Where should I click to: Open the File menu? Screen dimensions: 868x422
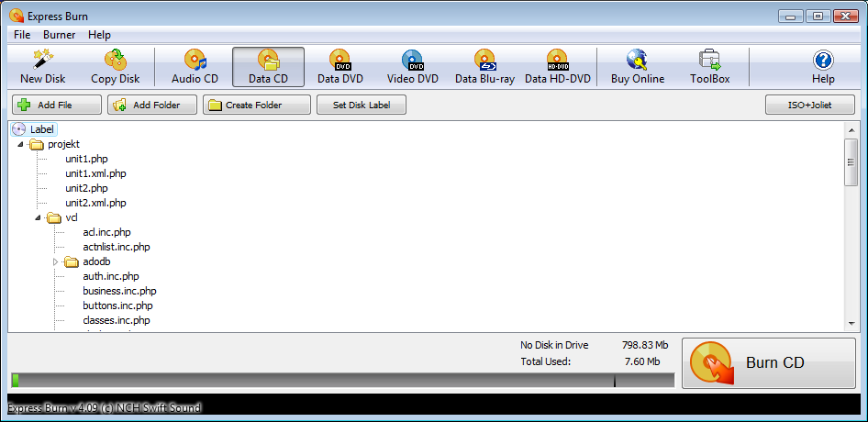tap(22, 35)
